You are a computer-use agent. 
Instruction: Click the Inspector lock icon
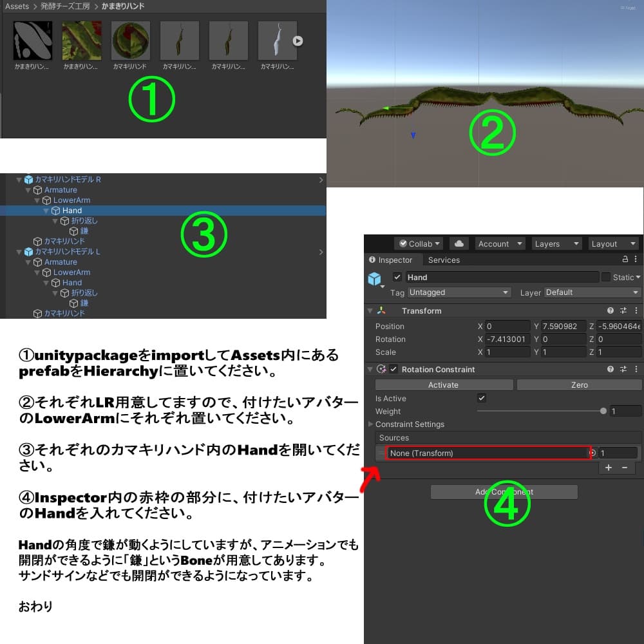click(x=625, y=260)
